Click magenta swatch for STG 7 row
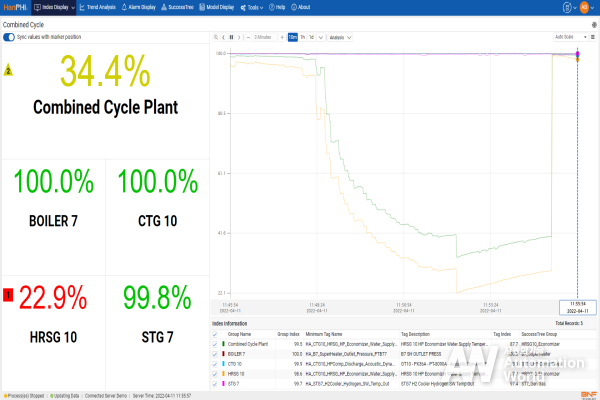The image size is (600, 400). (223, 384)
